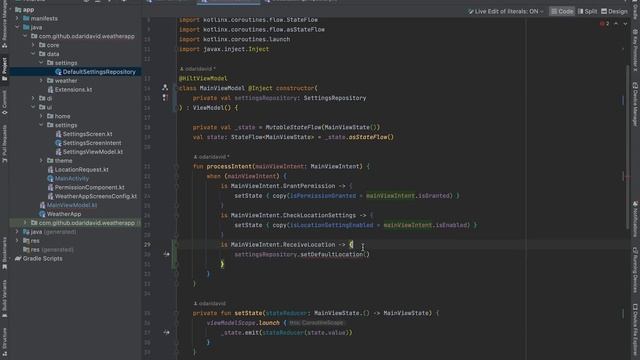Open Extensions.kt file
Viewport: 640px width, 360px height.
point(73,89)
